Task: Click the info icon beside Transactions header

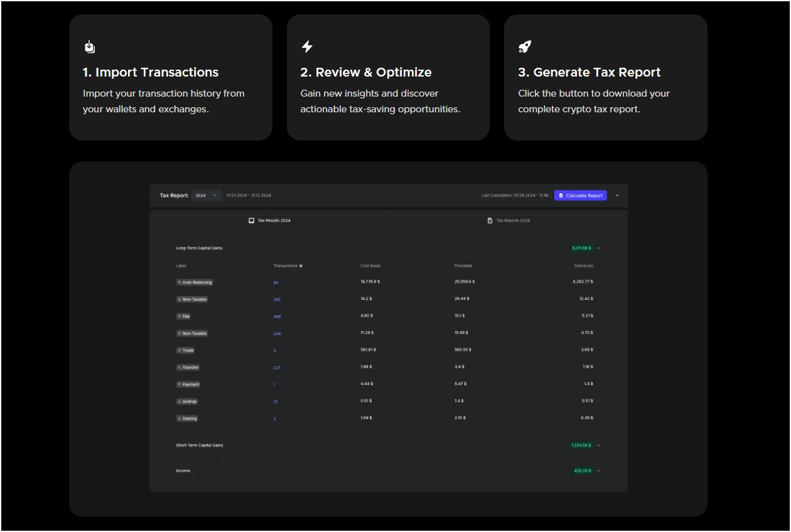Action: pos(301,266)
